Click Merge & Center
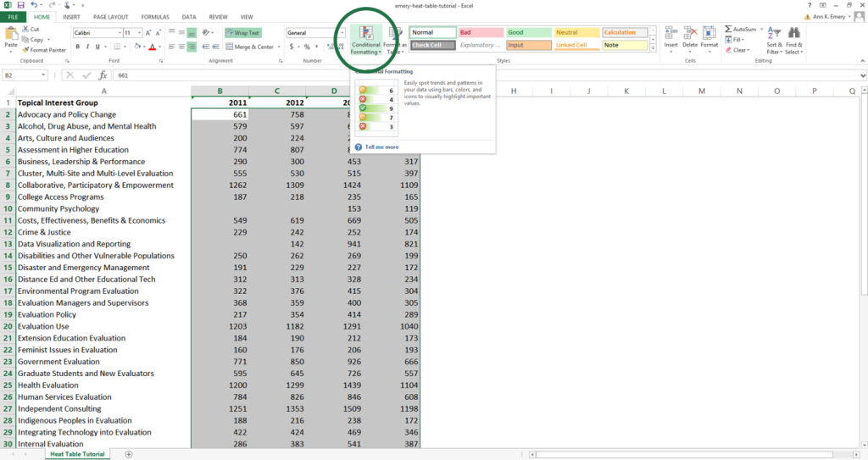 coord(250,47)
